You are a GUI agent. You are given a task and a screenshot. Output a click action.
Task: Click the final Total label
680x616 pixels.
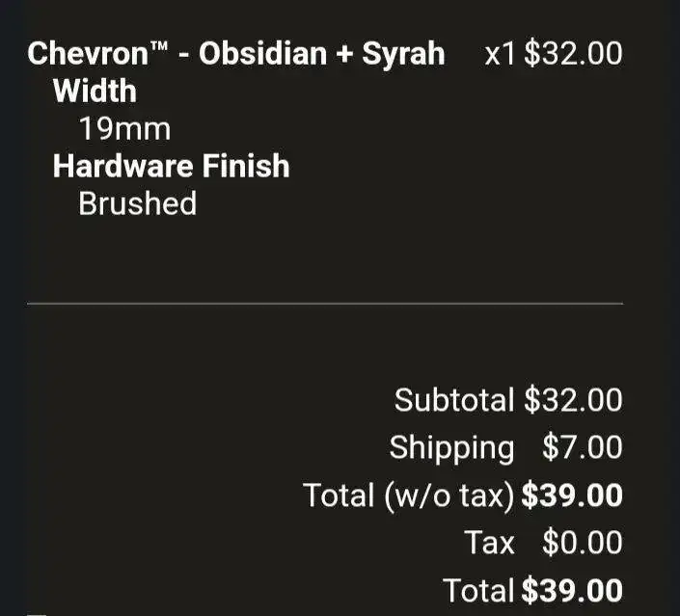coord(478,589)
